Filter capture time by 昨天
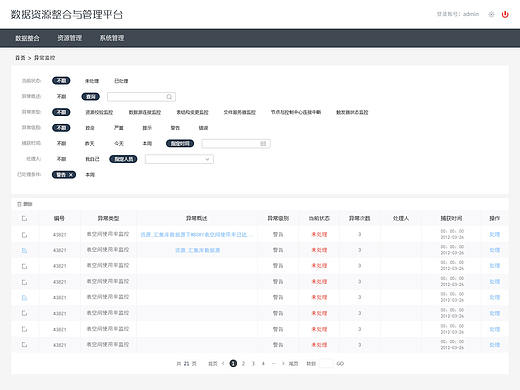Screen dimensions: 520x390 90,144
